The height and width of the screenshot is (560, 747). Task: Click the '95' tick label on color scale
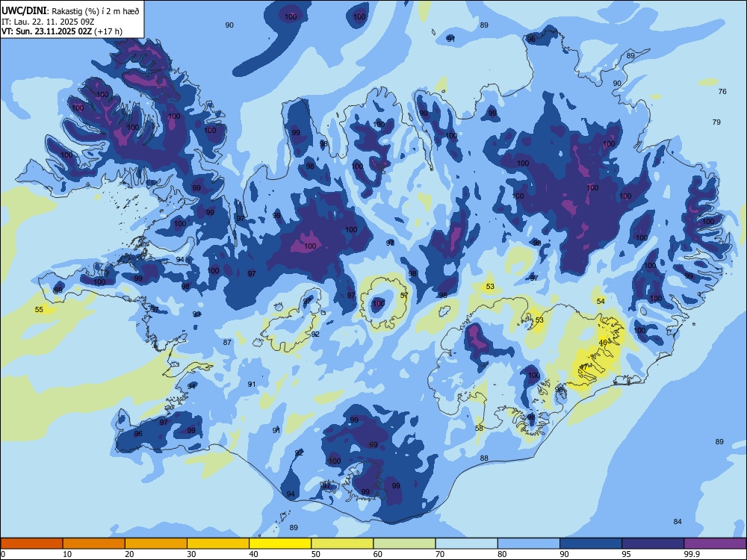(626, 554)
